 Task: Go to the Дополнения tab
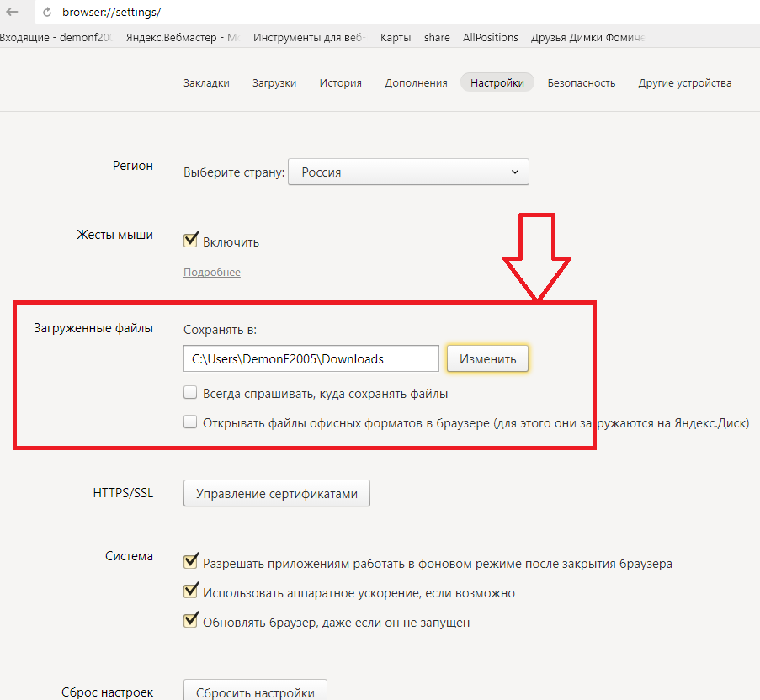416,83
